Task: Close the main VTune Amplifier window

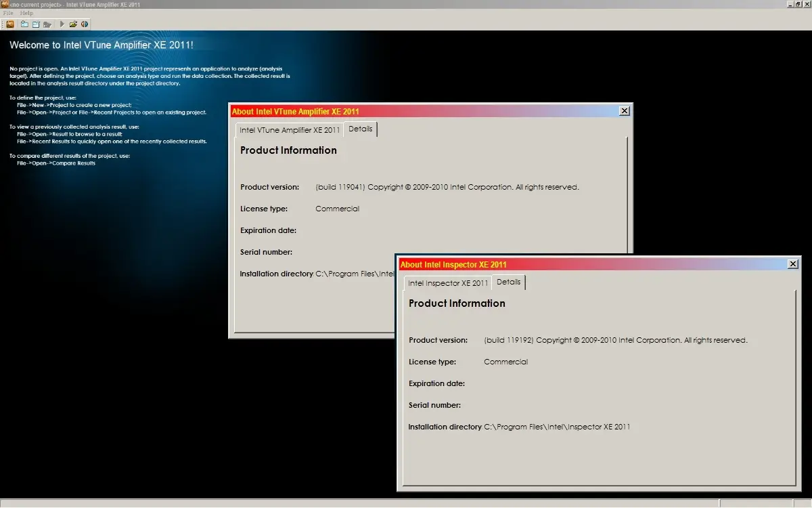Action: [807, 4]
